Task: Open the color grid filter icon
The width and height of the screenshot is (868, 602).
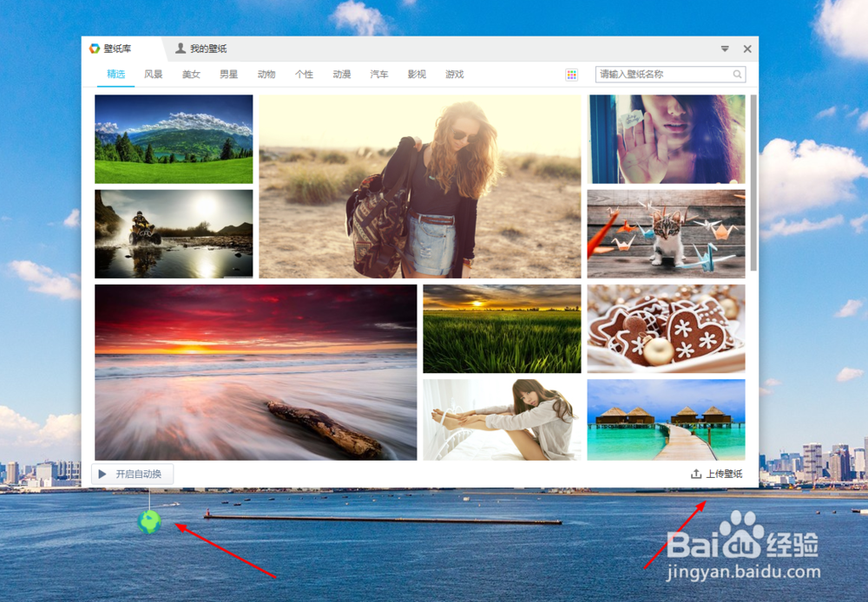Action: (x=572, y=75)
